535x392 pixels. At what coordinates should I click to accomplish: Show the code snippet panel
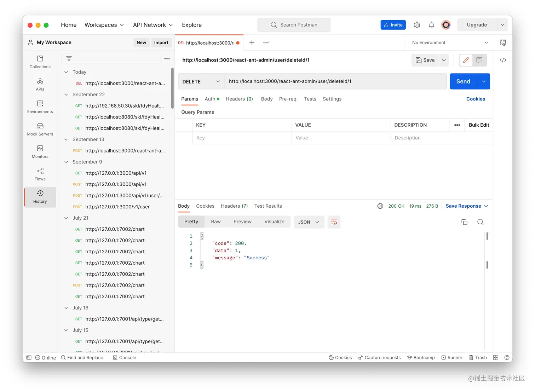click(x=503, y=60)
